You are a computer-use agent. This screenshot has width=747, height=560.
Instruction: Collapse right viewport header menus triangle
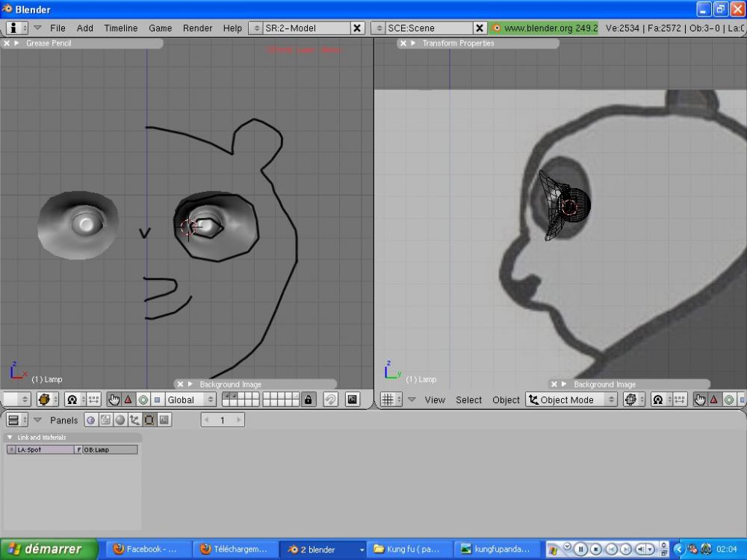click(412, 399)
